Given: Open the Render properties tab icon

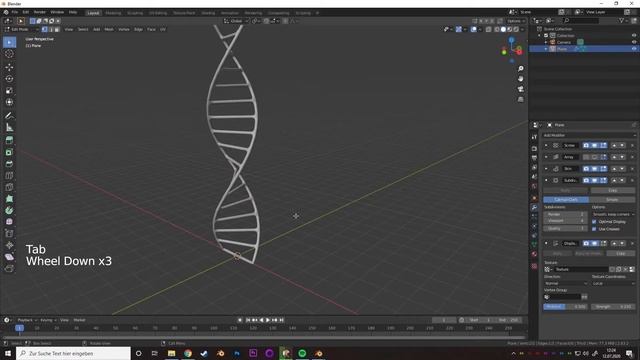Looking at the screenshot, I should 534,148.
